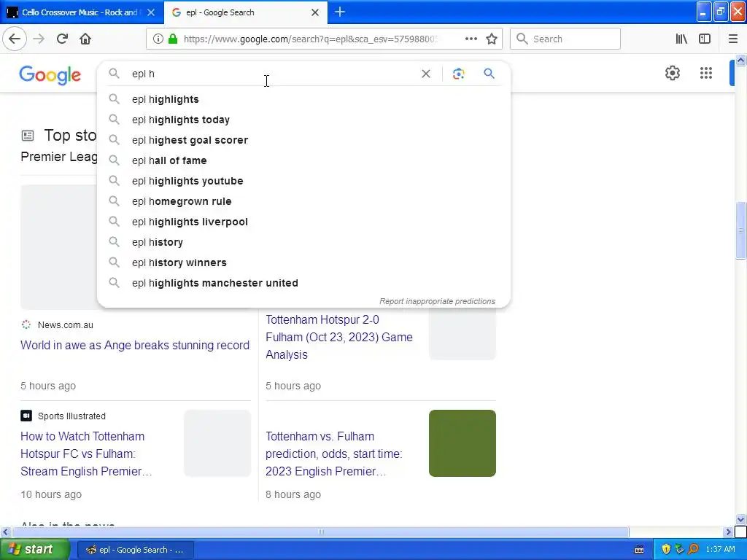
Task: Click the 1:37 AM system clock
Action: coord(720,550)
